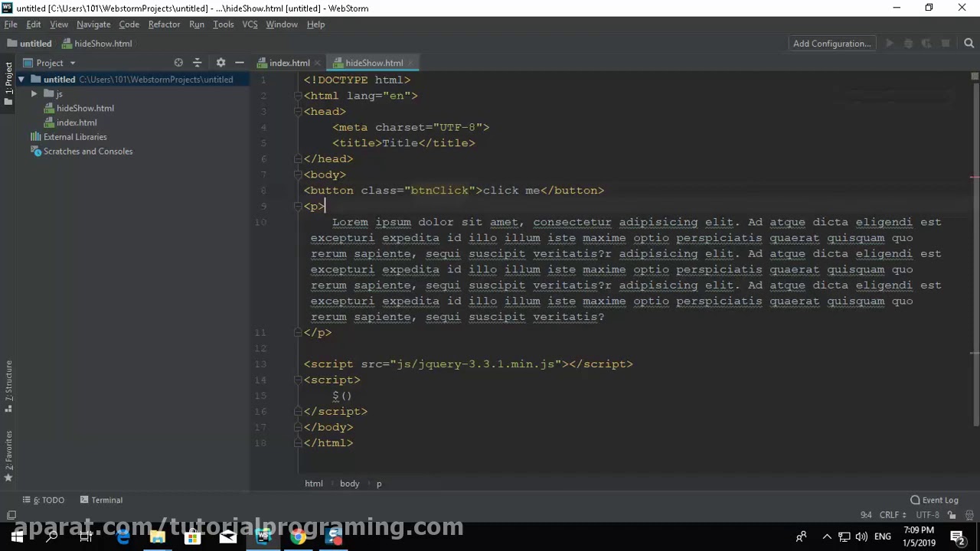Collapse the untitled project root
This screenshot has width=980, height=551.
(x=21, y=80)
